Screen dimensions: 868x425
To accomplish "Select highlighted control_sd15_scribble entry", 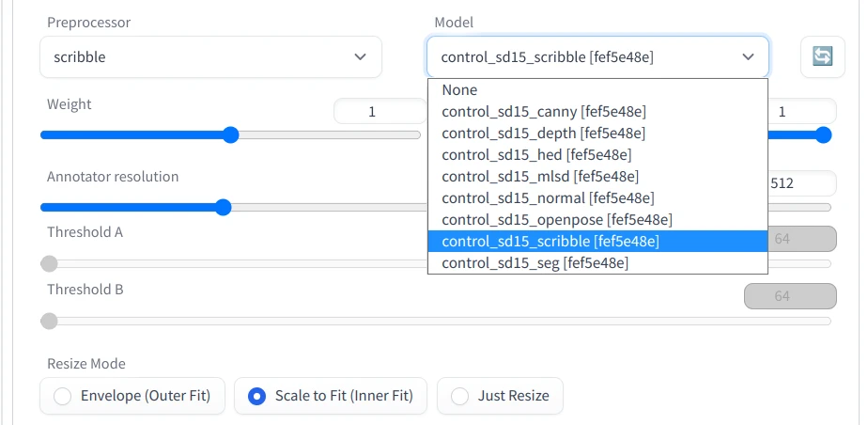I will click(x=550, y=242).
